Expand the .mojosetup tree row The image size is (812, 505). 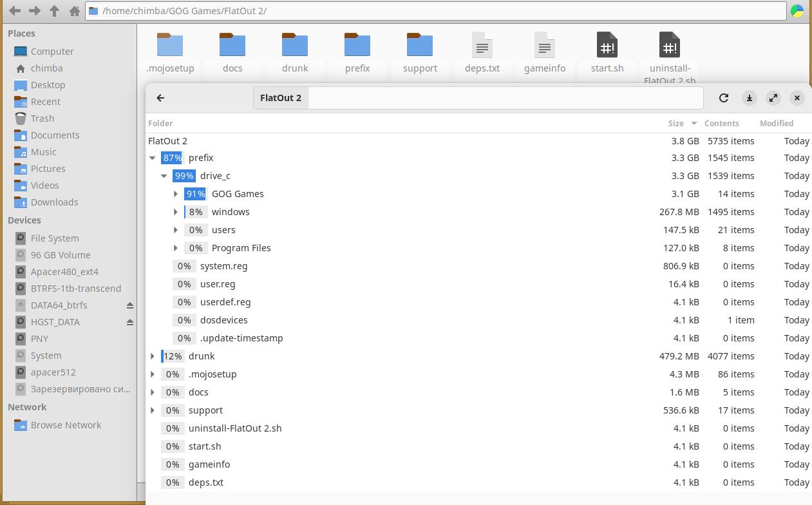[153, 374]
